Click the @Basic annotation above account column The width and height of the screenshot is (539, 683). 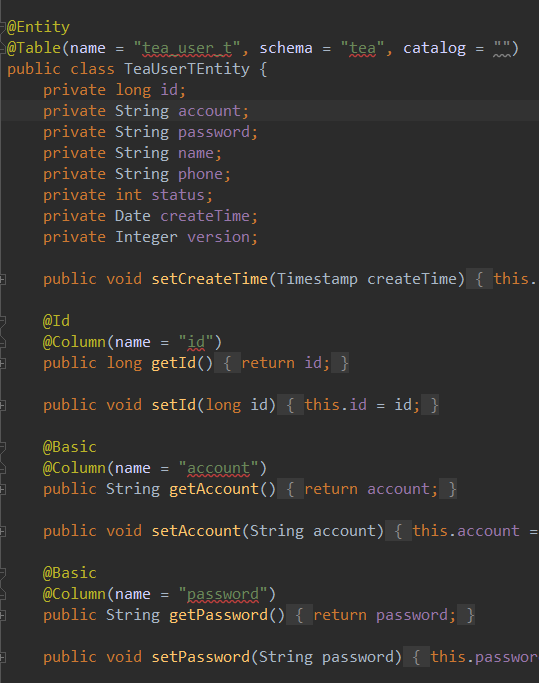click(70, 447)
